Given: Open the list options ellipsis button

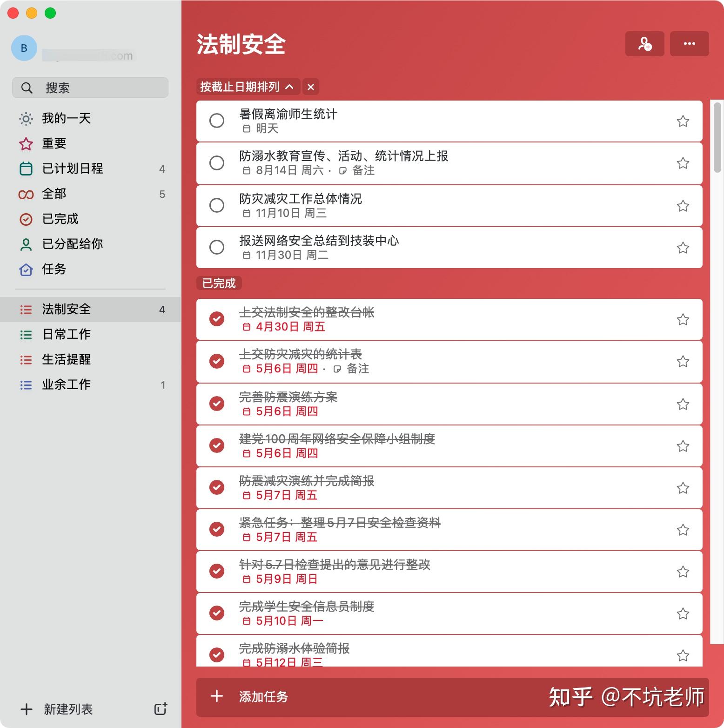Looking at the screenshot, I should pos(689,44).
